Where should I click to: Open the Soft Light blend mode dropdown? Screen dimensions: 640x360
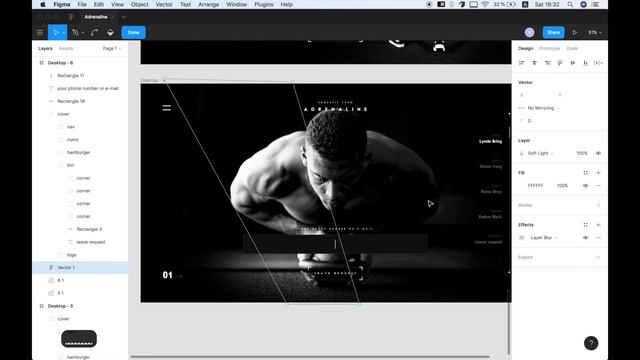[x=540, y=153]
